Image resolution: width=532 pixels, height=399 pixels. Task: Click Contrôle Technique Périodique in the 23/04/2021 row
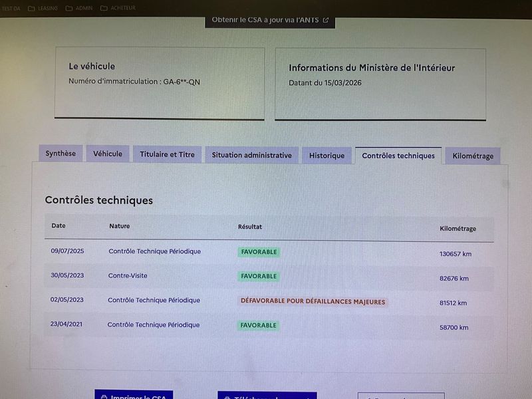(x=154, y=325)
